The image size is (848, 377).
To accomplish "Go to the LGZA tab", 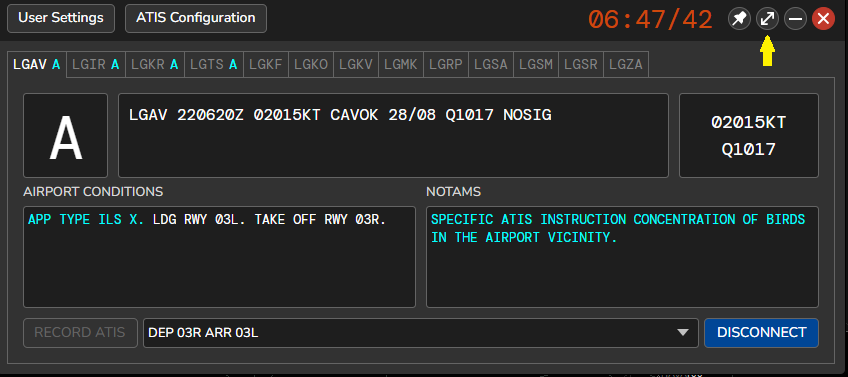I will coord(626,65).
